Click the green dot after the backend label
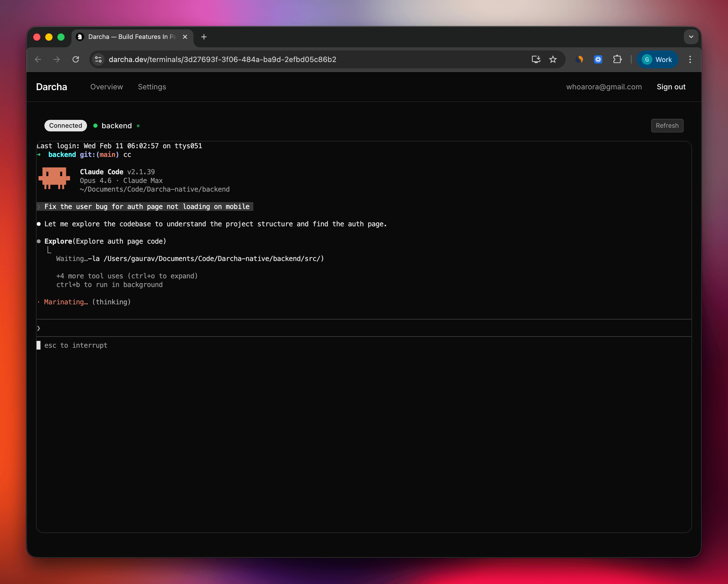The height and width of the screenshot is (584, 728). [138, 126]
